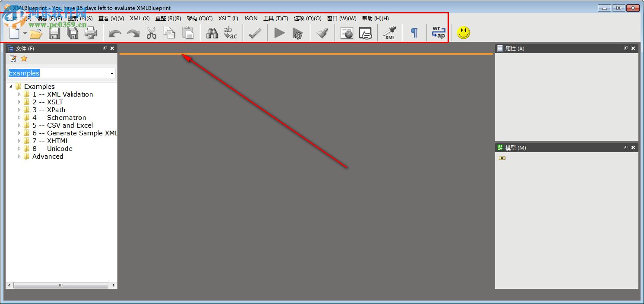Viewport: 644px width, 304px height.
Task: Open the XSLT (L) menu
Action: click(x=228, y=19)
